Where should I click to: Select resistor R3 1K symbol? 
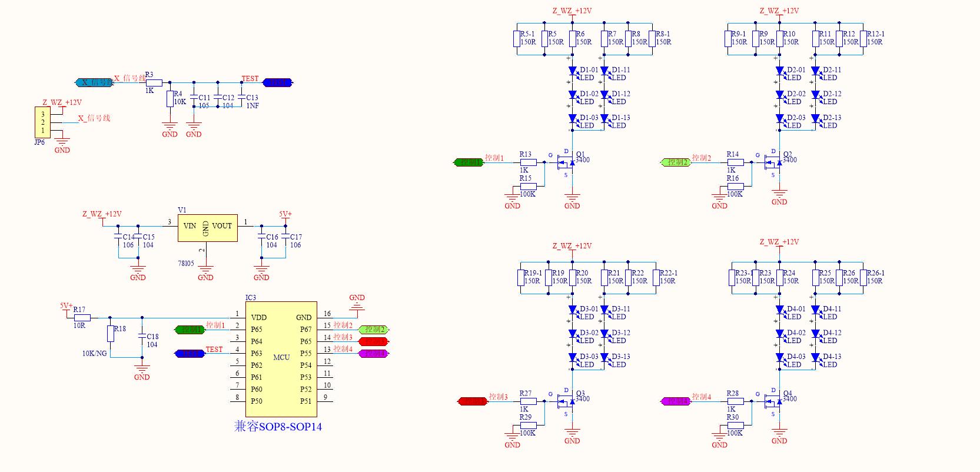tap(154, 83)
